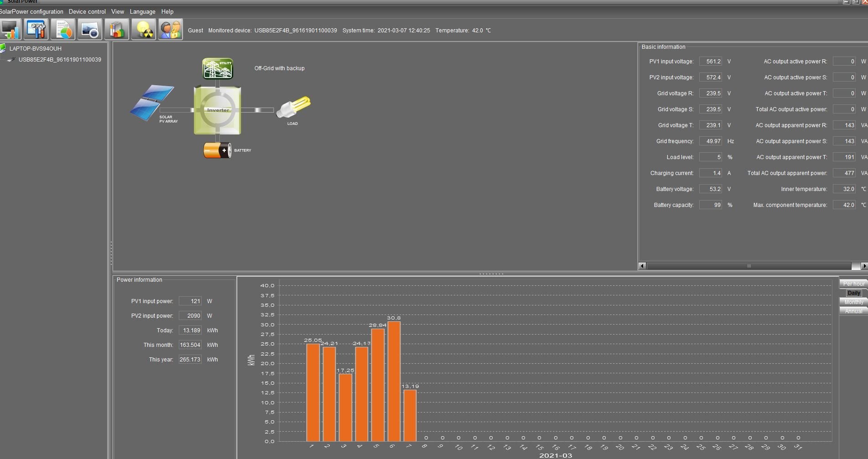Viewport: 868px width, 459px height.
Task: Click the document with pie chart icon
Action: tap(63, 30)
